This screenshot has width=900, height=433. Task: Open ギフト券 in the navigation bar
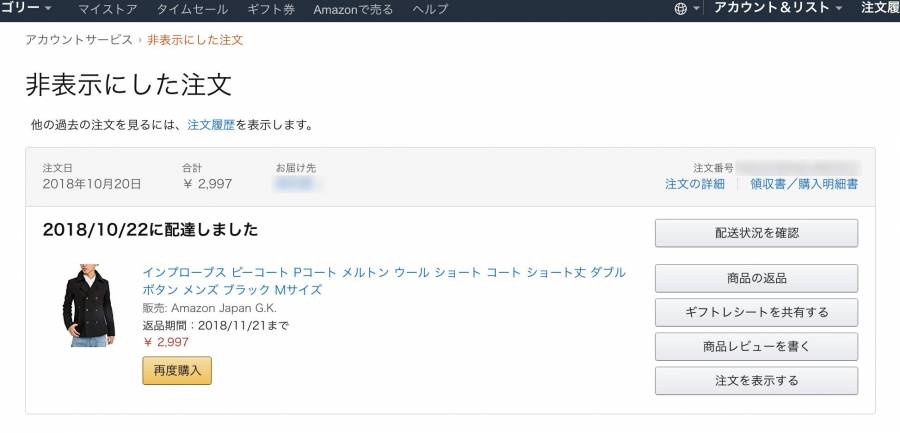coord(271,9)
